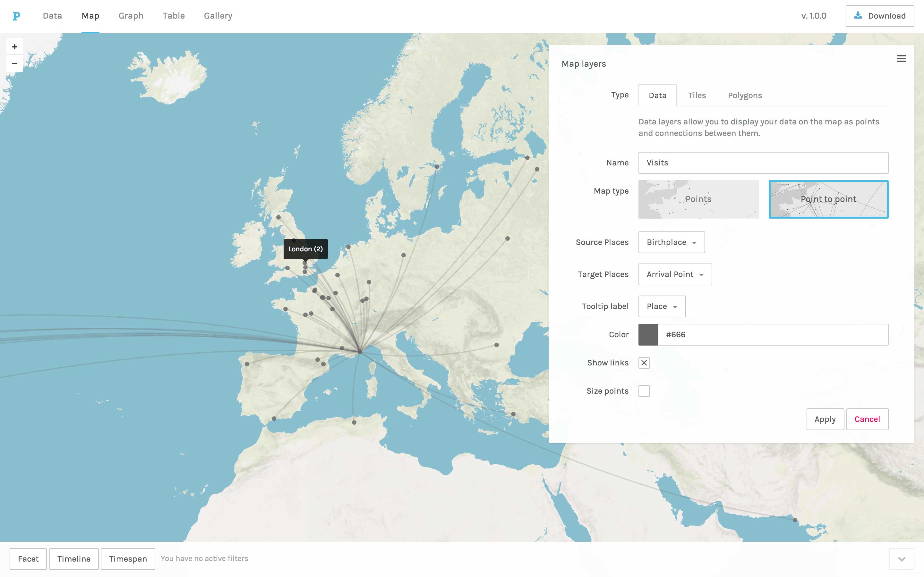Open the Target Places Arrival Point dropdown
This screenshot has width=924, height=577.
pyautogui.click(x=675, y=274)
